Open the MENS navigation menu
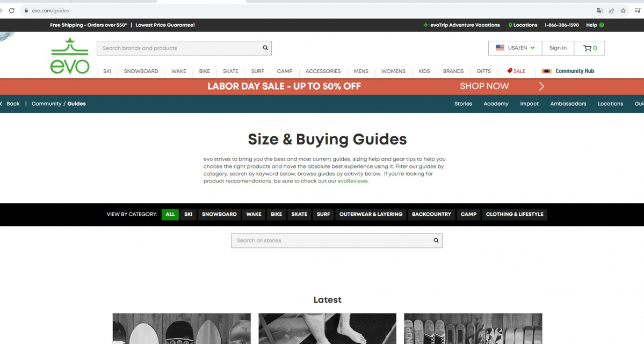 (361, 71)
